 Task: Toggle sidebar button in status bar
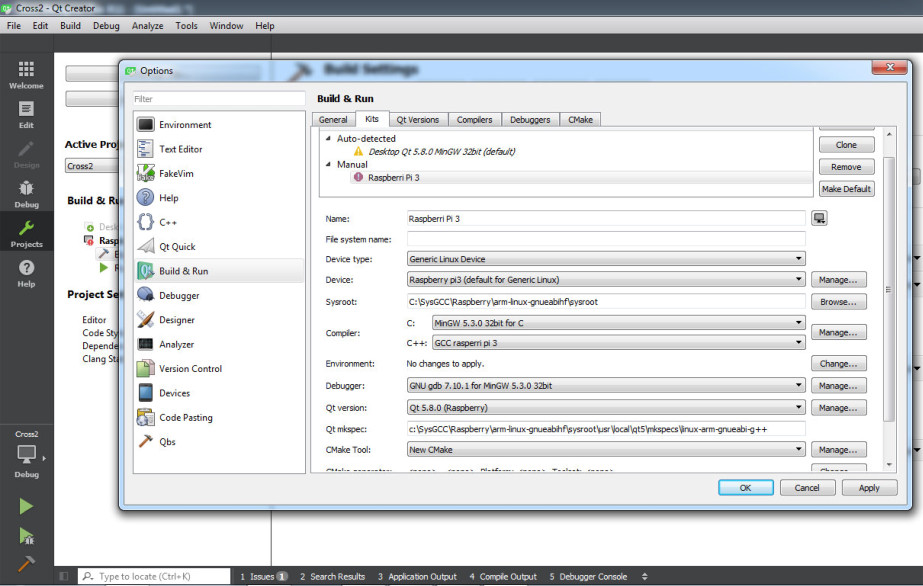pyautogui.click(x=64, y=577)
